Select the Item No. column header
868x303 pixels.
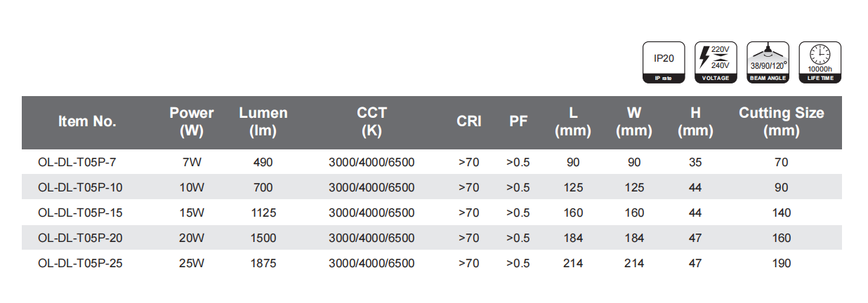(x=87, y=121)
